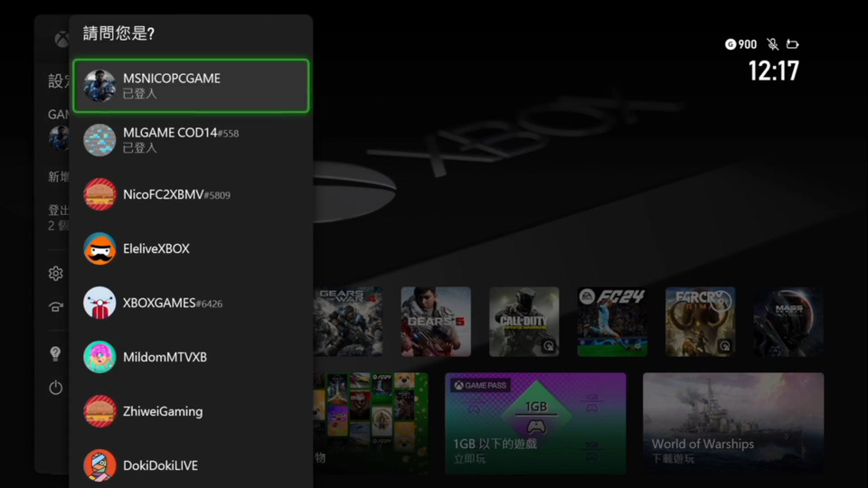Click the controller battery status icon
Image resolution: width=868 pixels, height=488 pixels.
(x=792, y=44)
